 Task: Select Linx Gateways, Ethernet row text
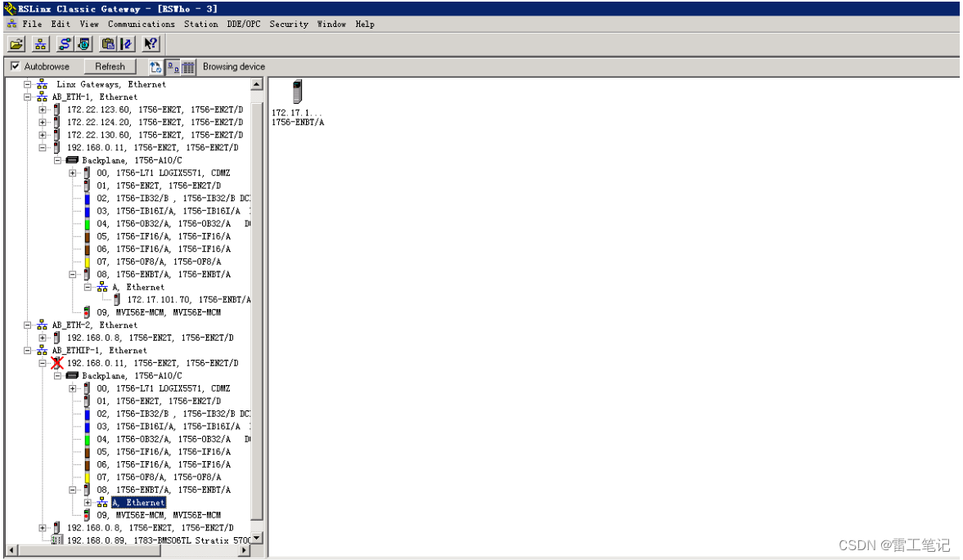(111, 85)
